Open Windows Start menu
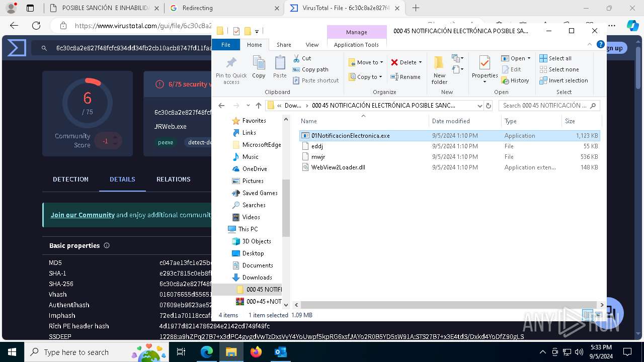644x362 pixels. [12, 352]
